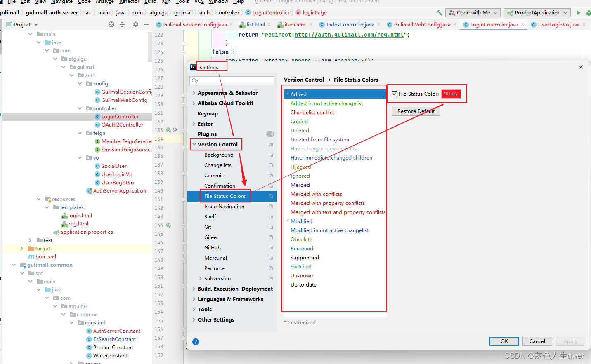Expand the Subversion settings node

[x=201, y=279]
